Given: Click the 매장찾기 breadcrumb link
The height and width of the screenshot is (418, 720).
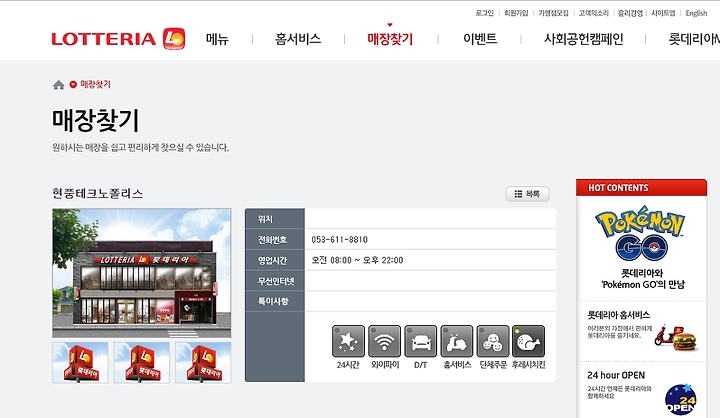Looking at the screenshot, I should 96,84.
